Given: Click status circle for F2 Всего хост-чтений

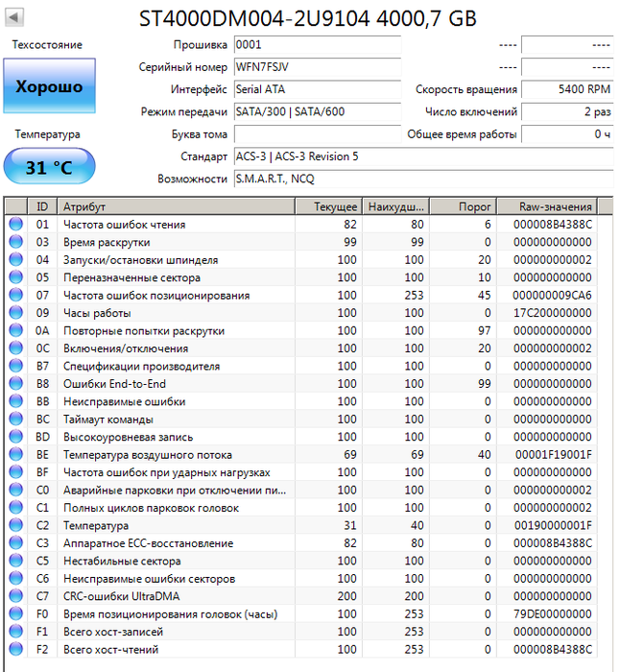Looking at the screenshot, I should point(16,649).
